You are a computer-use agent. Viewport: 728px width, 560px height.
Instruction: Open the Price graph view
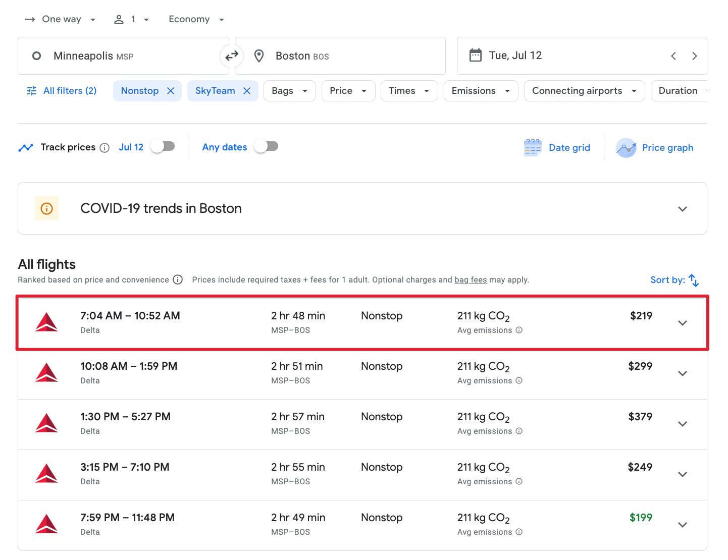[655, 147]
